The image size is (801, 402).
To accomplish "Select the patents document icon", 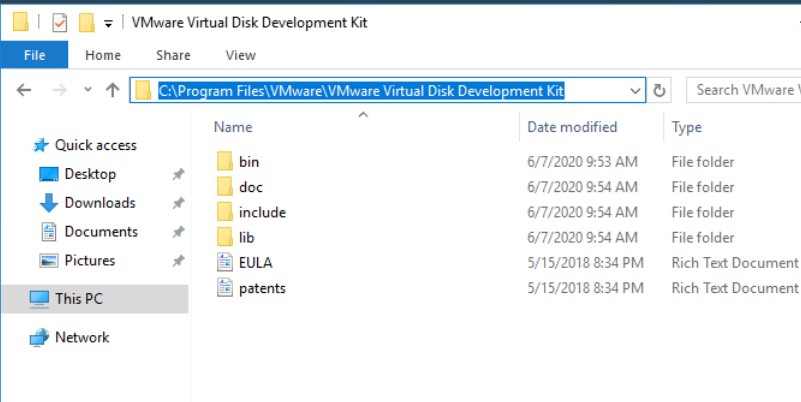I will pyautogui.click(x=225, y=288).
